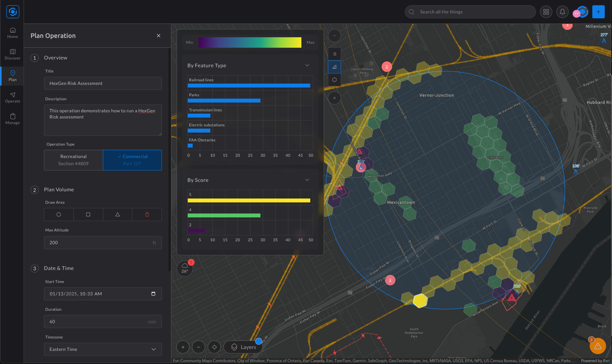Click the blue plus create button
Screen dimensions: 612x364
tap(598, 12)
